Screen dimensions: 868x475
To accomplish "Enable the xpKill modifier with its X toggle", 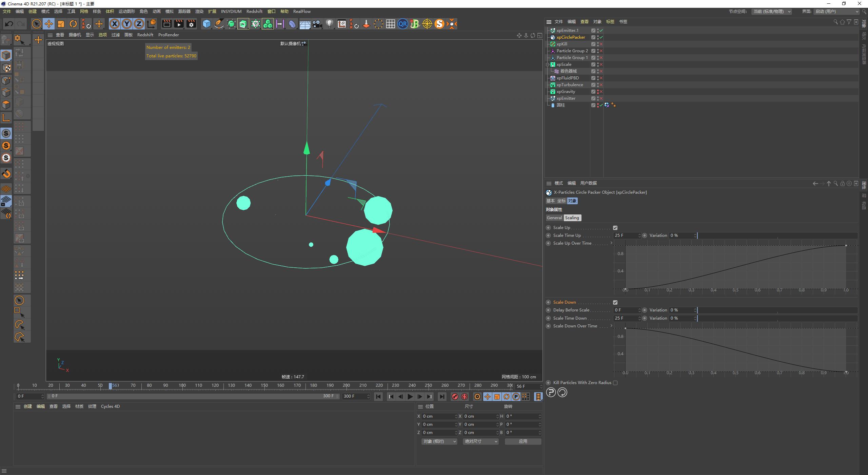I will (601, 44).
